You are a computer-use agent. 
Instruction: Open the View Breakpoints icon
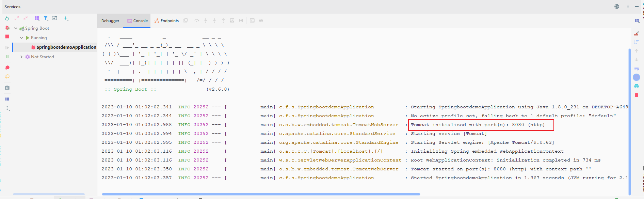coord(7,68)
